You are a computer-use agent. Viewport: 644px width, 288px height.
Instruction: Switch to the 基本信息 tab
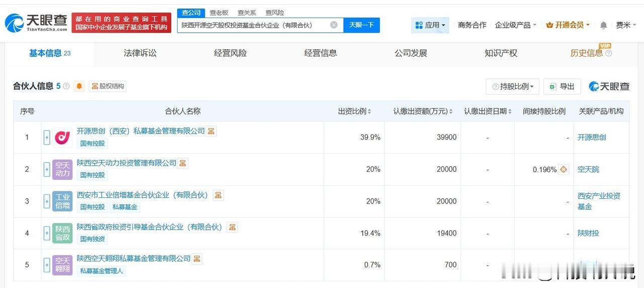click(50, 53)
